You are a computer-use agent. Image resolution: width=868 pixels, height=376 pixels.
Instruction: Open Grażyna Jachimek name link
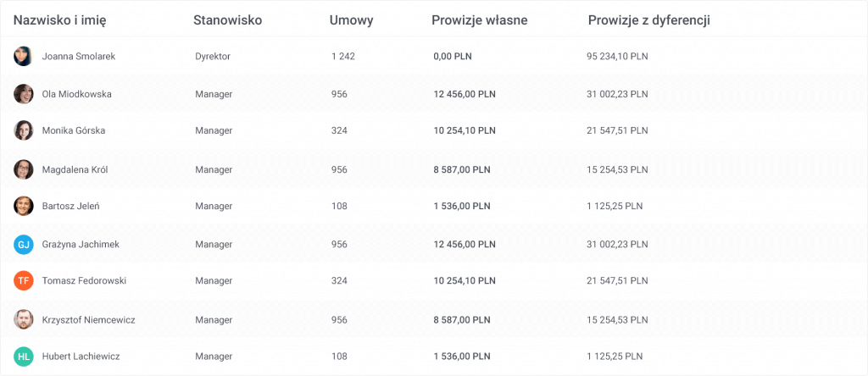point(81,245)
